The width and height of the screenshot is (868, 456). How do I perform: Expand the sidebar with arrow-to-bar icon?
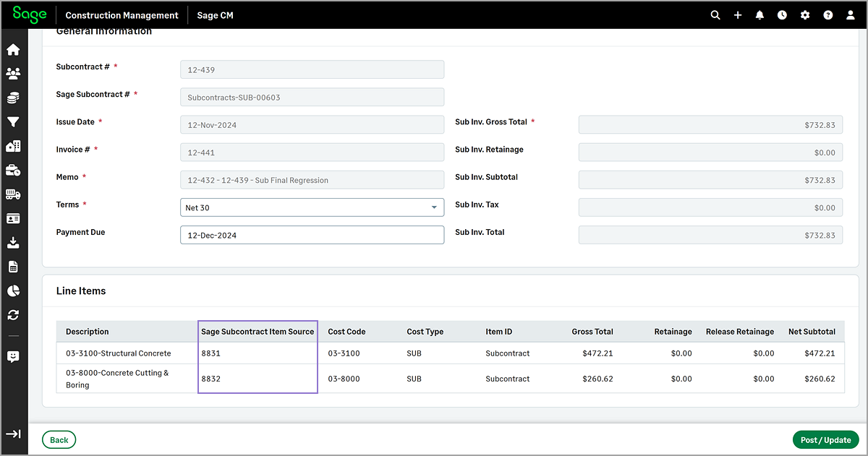tap(13, 434)
